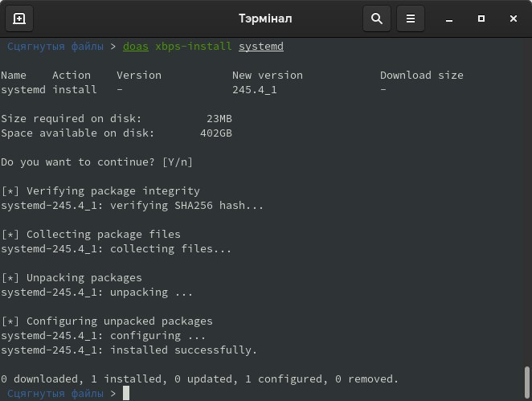Click the terminal scrollbar thumb
The width and height of the screenshot is (532, 401).
(x=526, y=383)
